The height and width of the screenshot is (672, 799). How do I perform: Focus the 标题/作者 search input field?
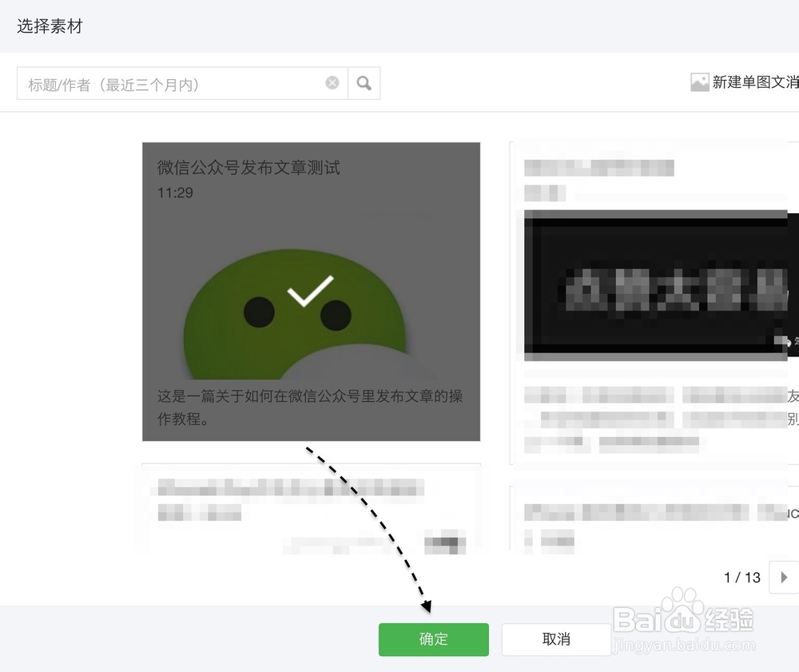pos(182,83)
